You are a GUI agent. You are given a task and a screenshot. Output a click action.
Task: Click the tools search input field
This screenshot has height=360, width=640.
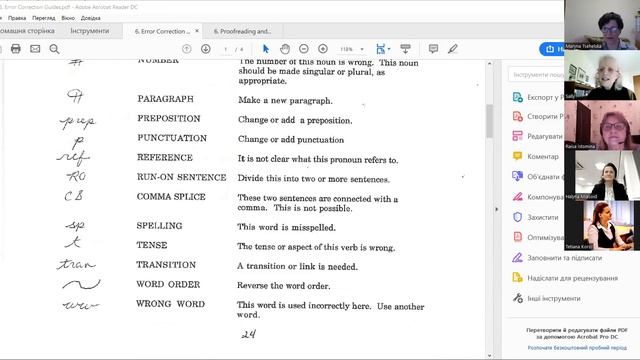(537, 75)
